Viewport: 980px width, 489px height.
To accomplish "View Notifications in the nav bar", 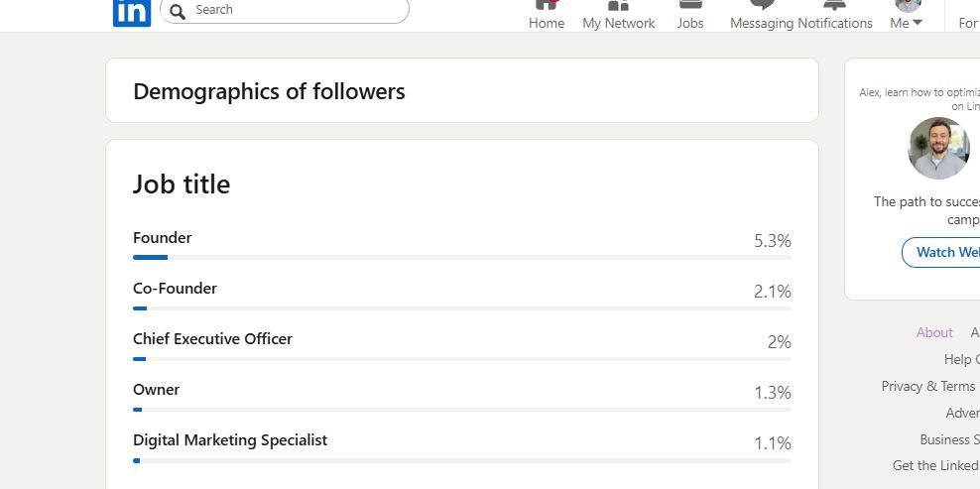I will click(835, 16).
